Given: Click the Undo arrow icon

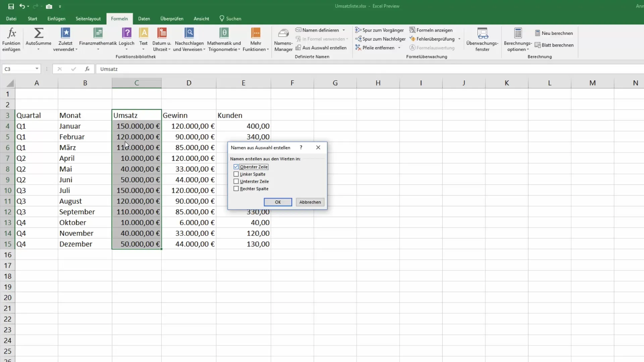Looking at the screenshot, I should click(x=22, y=6).
